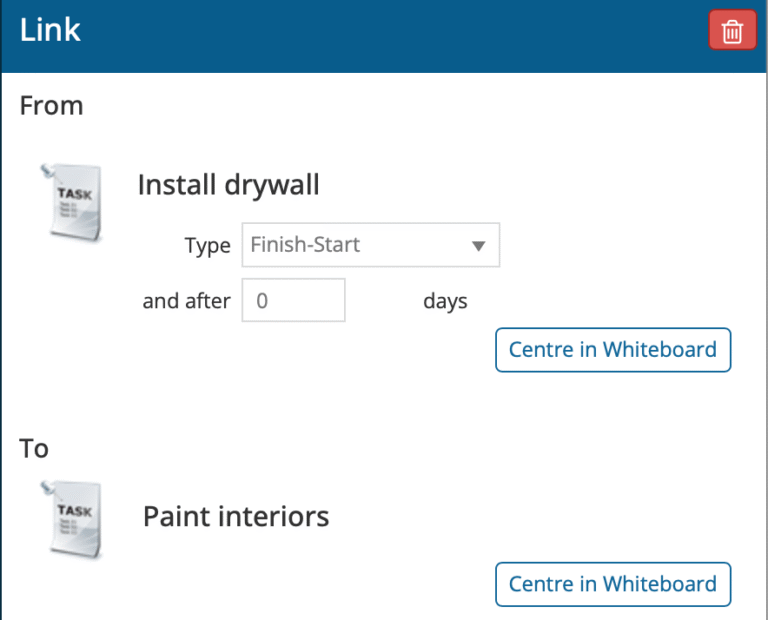Click the 'and after' label
Viewport: 768px width, 620px height.
186,301
